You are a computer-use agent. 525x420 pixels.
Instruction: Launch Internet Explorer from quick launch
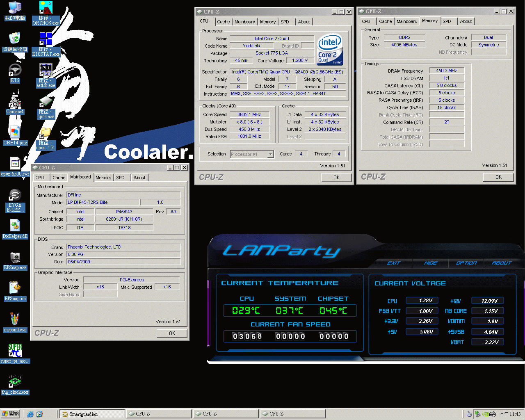point(30,414)
